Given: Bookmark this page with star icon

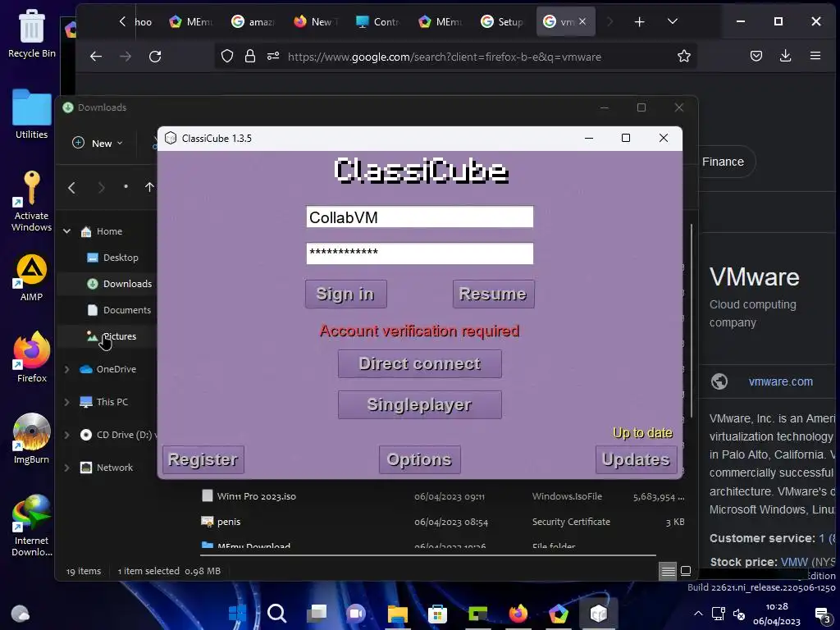Looking at the screenshot, I should coord(683,57).
